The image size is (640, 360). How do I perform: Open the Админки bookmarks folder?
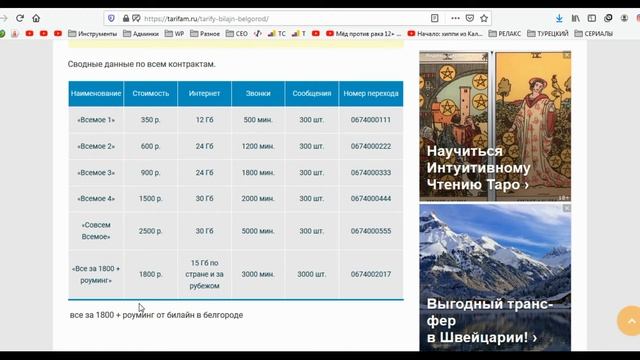141,33
